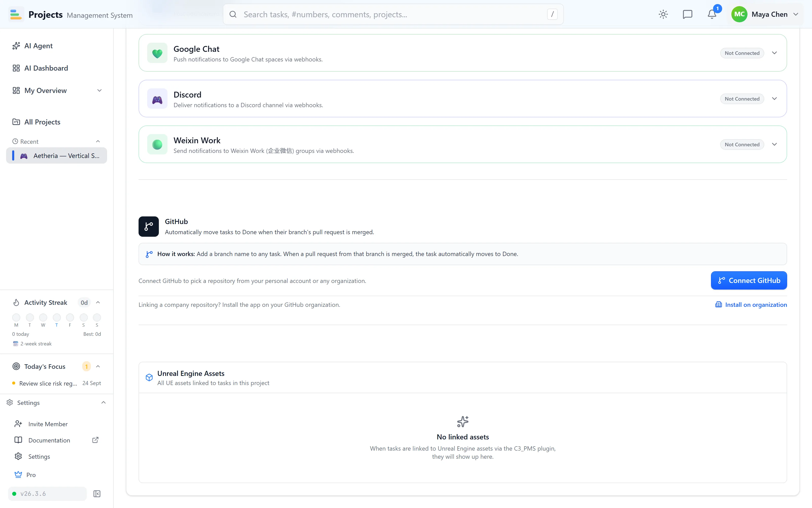The width and height of the screenshot is (812, 508).
Task: Go to All Projects
Action: click(56, 122)
